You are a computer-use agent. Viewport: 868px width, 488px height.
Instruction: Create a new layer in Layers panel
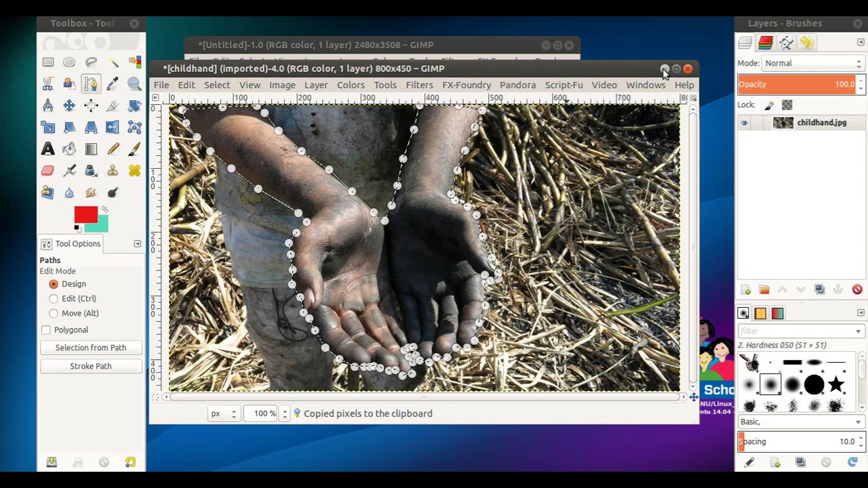pos(745,290)
